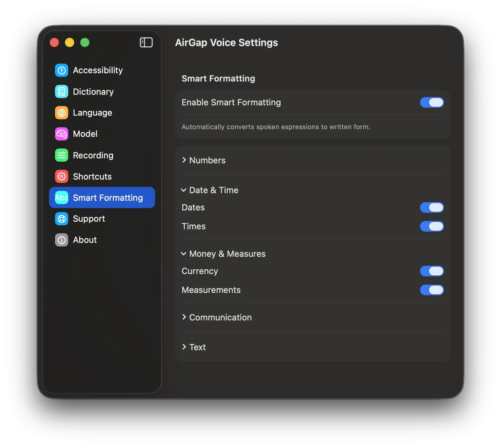Click the Shortcuts gear icon

(62, 176)
